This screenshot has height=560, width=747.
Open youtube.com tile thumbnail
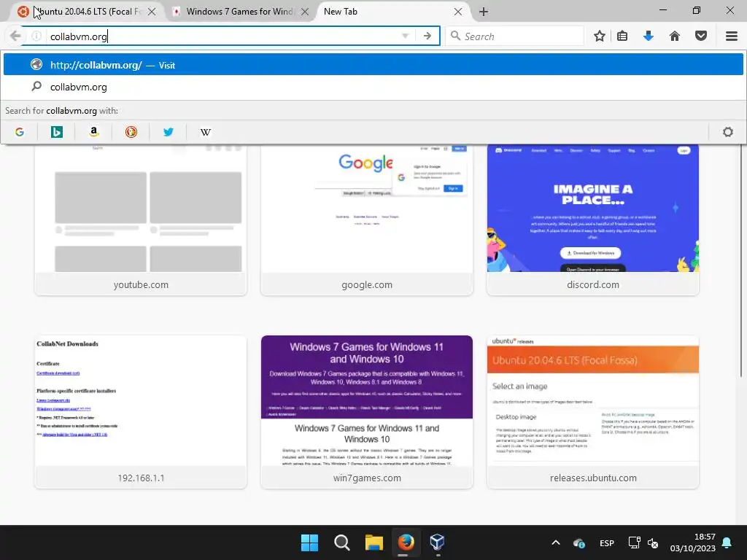[x=141, y=219]
